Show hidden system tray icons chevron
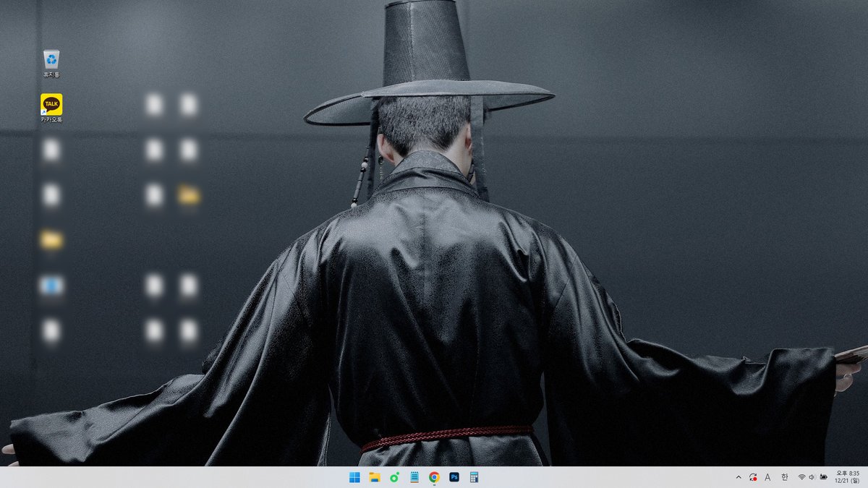Image resolution: width=868 pixels, height=488 pixels. pyautogui.click(x=739, y=477)
